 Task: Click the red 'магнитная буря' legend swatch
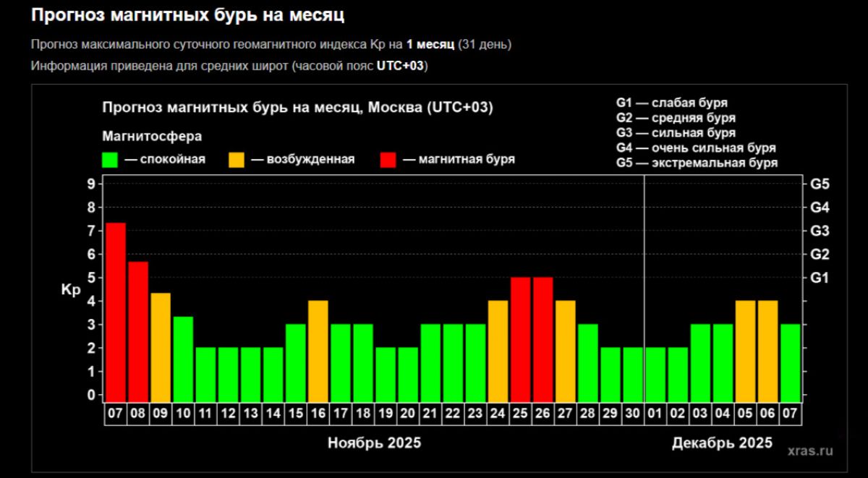pyautogui.click(x=388, y=160)
